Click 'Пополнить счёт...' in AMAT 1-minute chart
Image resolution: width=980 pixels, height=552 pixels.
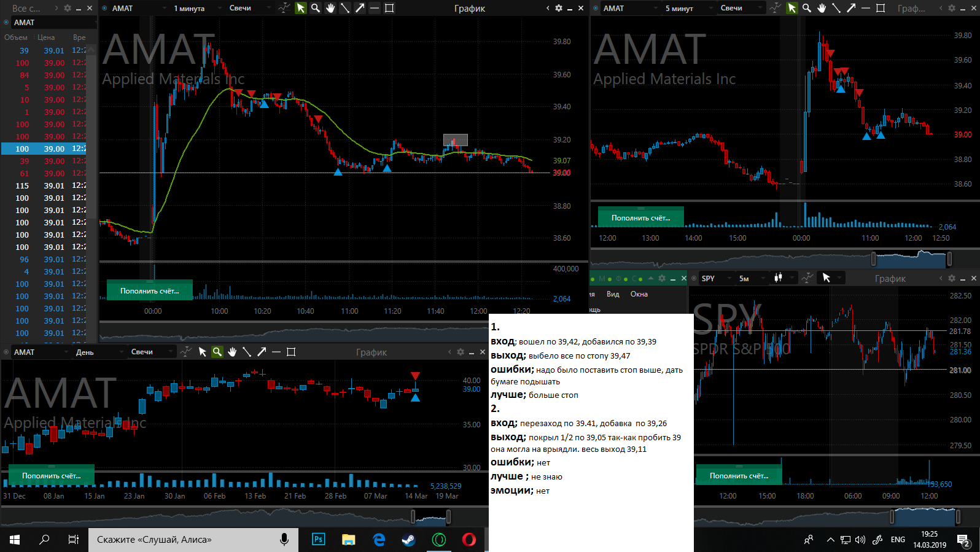150,290
